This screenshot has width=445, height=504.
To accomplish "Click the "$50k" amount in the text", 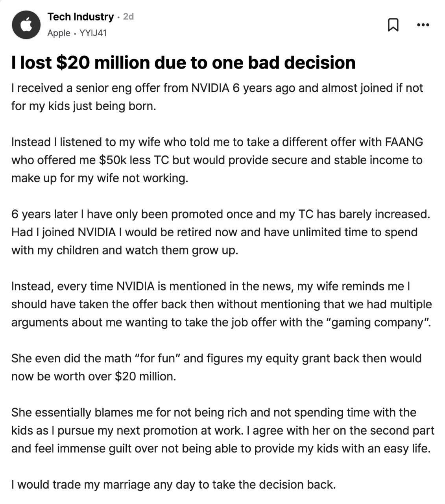I will point(113,160).
